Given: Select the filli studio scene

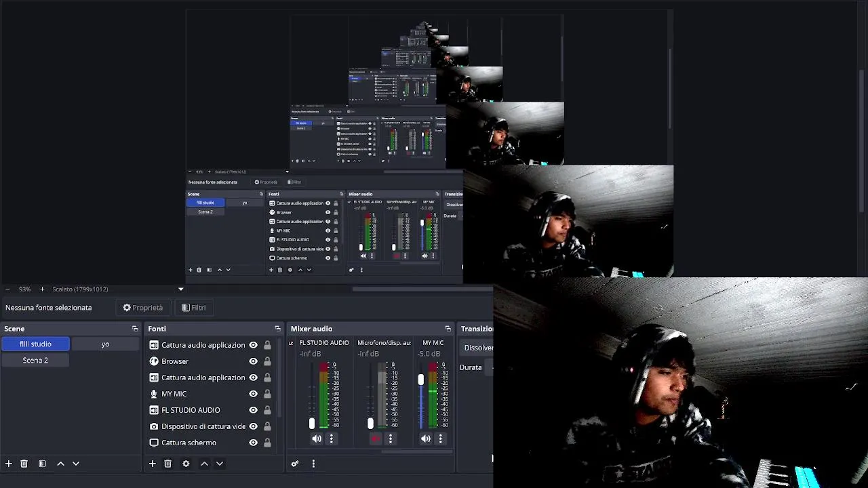Looking at the screenshot, I should 35,344.
